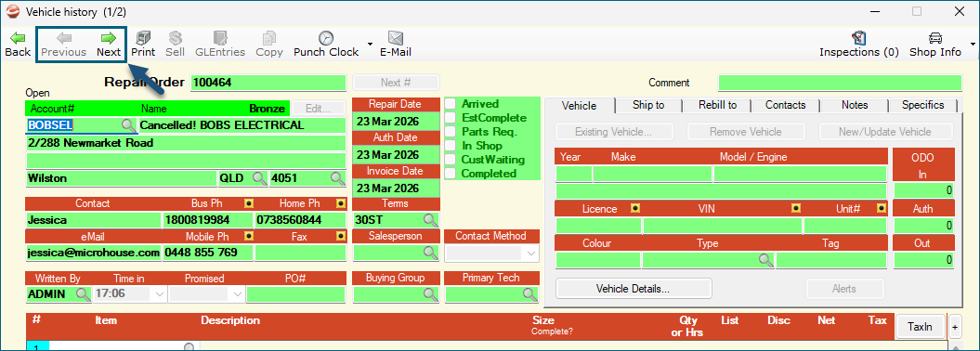Click the Home Ph yellow marker icon
The width and height of the screenshot is (980, 351).
pyautogui.click(x=341, y=203)
